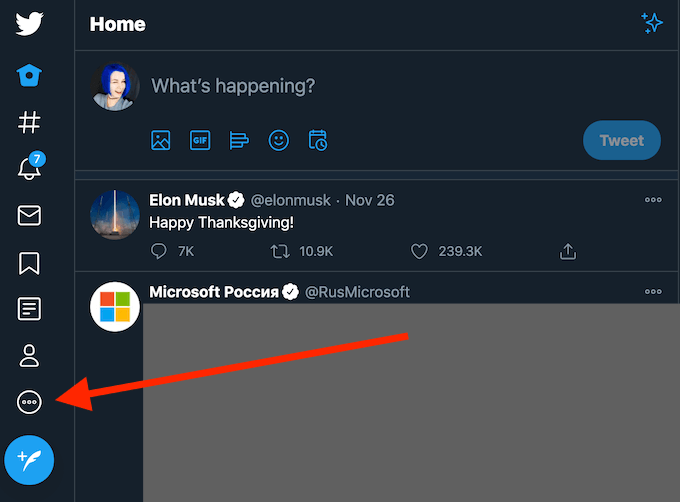Viewport: 680px width, 502px height.
Task: Expand options on Elon Musk's tweet
Action: pos(653,200)
